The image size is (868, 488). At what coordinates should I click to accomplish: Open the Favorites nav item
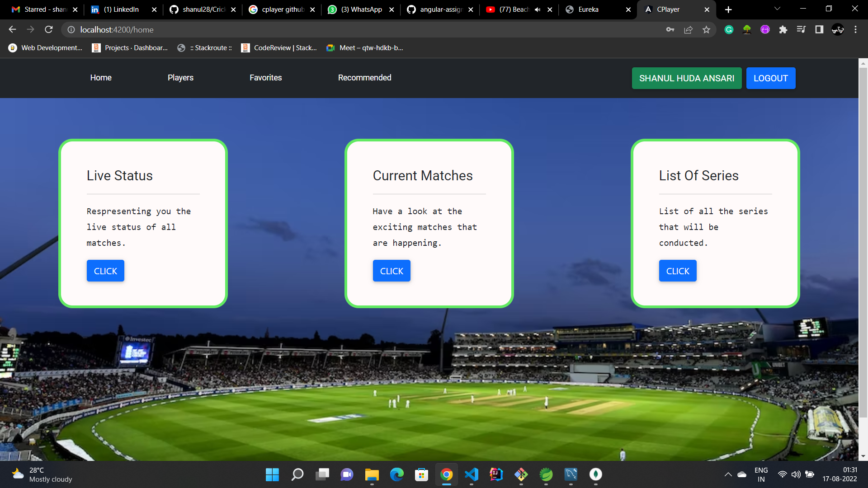266,78
